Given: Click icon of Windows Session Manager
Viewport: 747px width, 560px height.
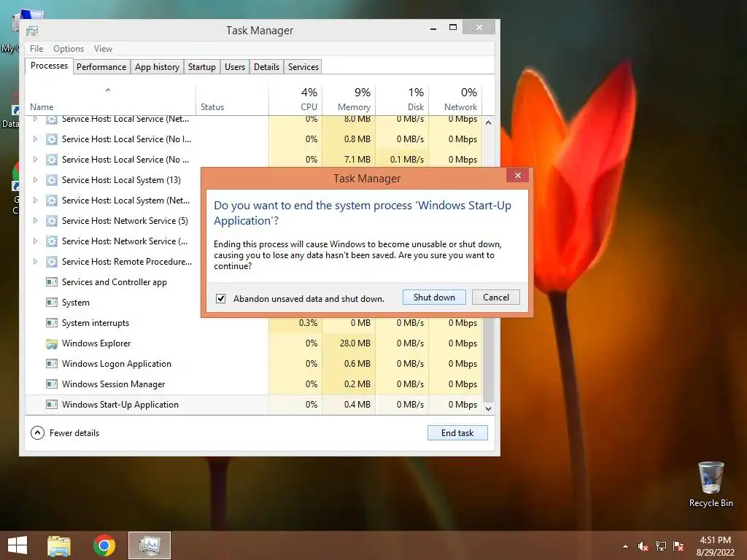Looking at the screenshot, I should click(x=52, y=384).
